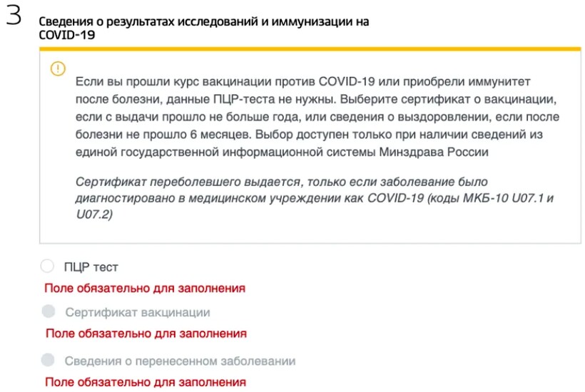Click the paragraph starting Если вы прошли курс
Viewport: 585px width, 392px height.
pos(302,81)
